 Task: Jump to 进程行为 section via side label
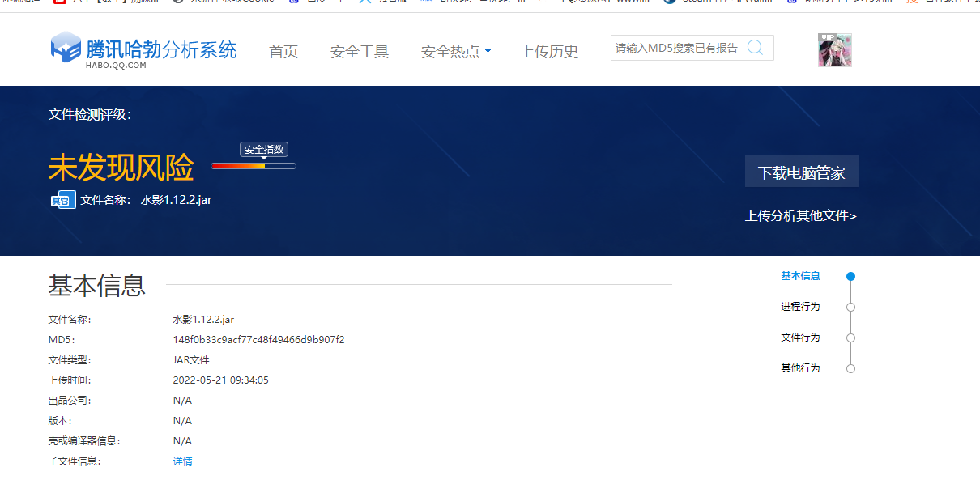pyautogui.click(x=800, y=307)
